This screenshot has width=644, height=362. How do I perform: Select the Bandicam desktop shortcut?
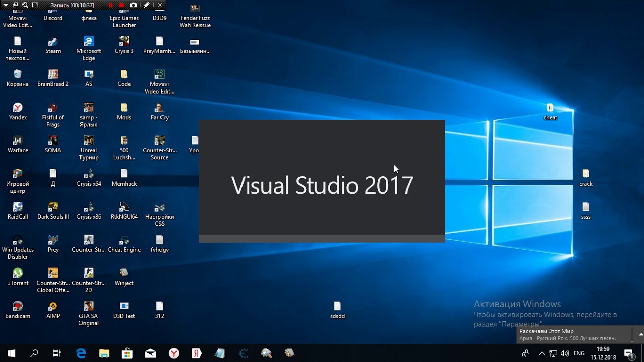click(x=18, y=311)
